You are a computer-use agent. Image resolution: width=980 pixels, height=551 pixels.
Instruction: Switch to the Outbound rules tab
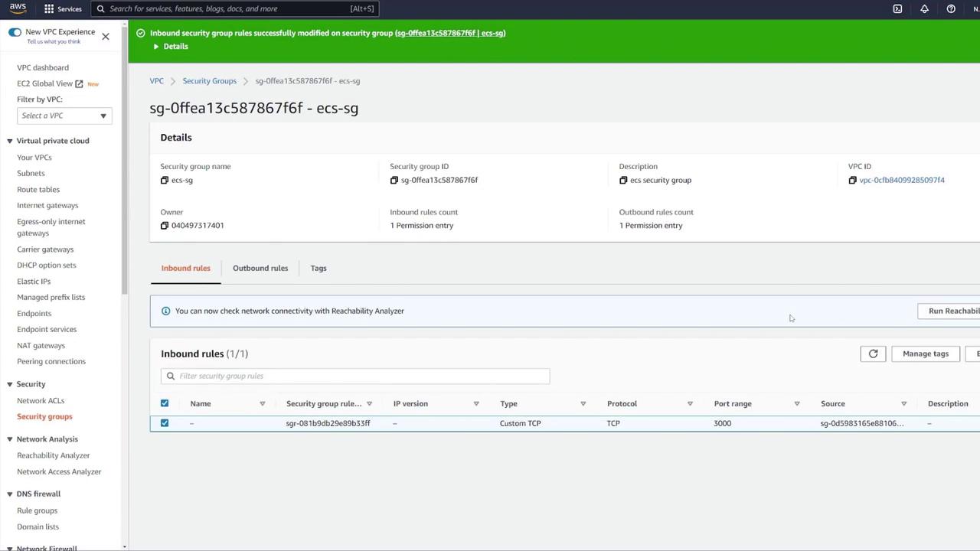click(x=260, y=268)
